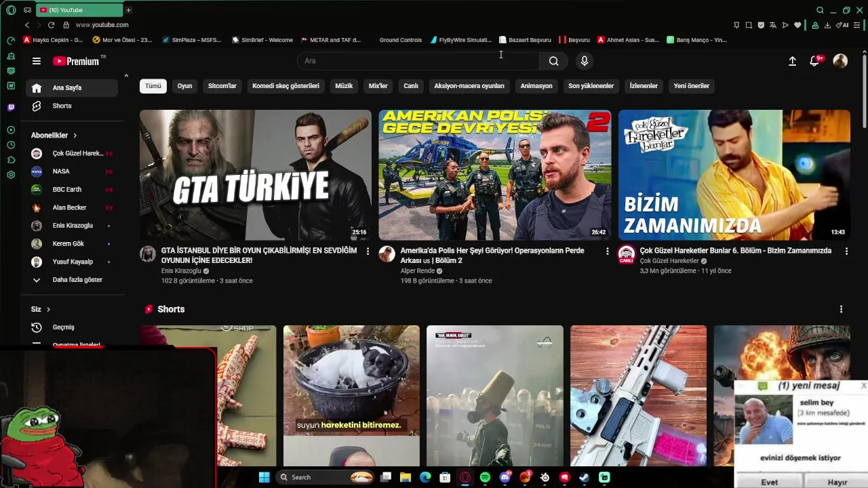Open Spotify from the taskbar
868x488 pixels.
pyautogui.click(x=485, y=477)
